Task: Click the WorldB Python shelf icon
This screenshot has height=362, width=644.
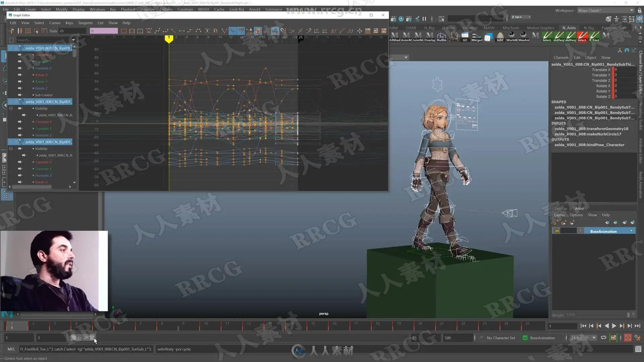Action: 512,37
